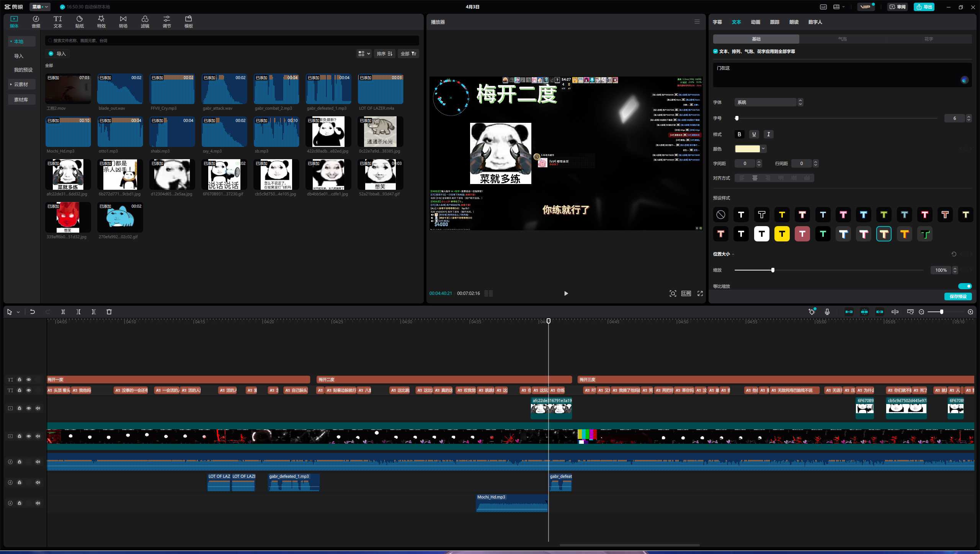Click the 字号 font size slider
Screen dimensions: 980x554
click(x=836, y=118)
